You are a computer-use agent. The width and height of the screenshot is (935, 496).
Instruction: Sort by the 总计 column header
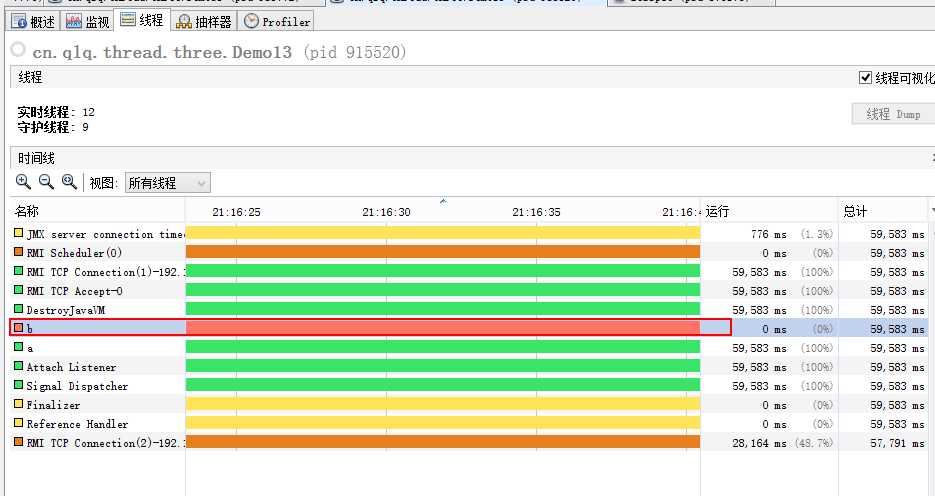pos(883,211)
